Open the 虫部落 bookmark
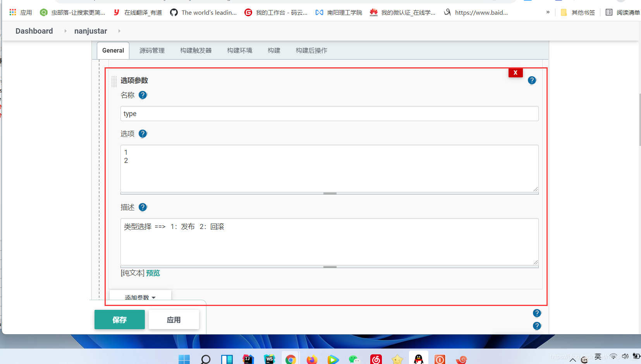The image size is (641, 364). coord(72,12)
